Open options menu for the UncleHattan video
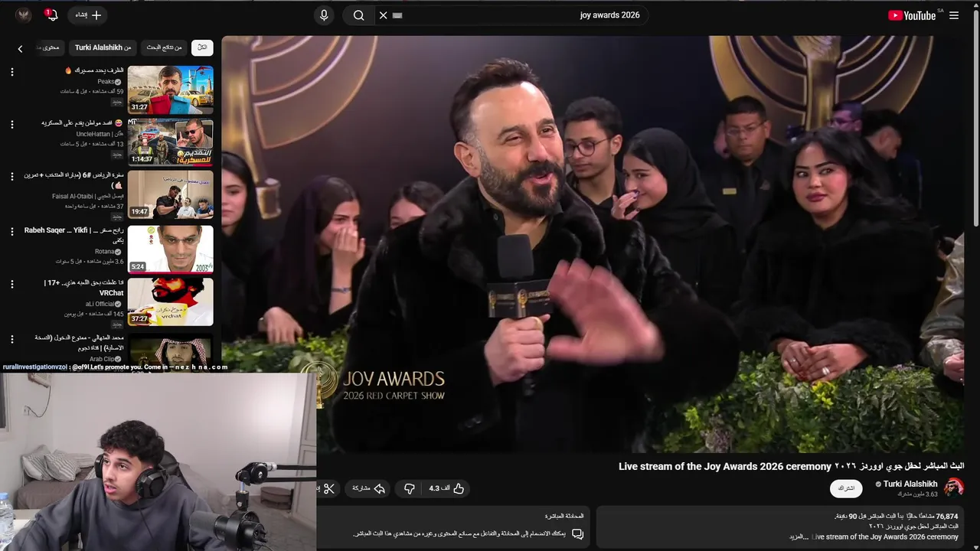Image resolution: width=980 pixels, height=551 pixels. 11,124
